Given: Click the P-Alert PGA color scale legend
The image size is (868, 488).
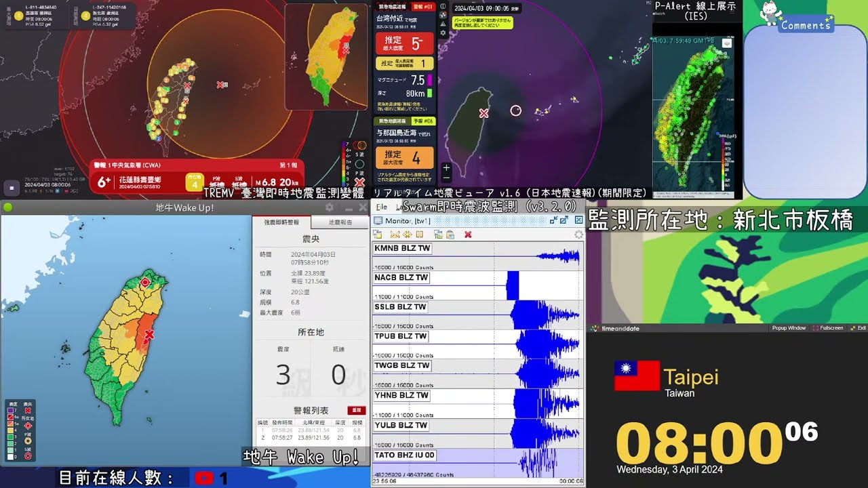Looking at the screenshot, I should (x=726, y=164).
